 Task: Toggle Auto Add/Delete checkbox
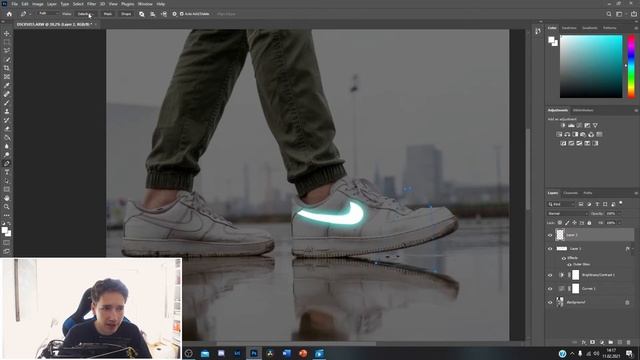[182, 14]
